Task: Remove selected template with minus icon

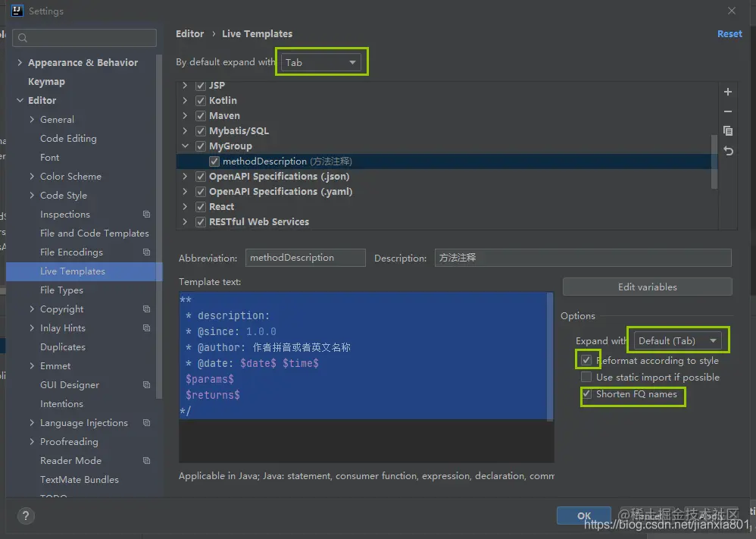Action: (x=728, y=111)
